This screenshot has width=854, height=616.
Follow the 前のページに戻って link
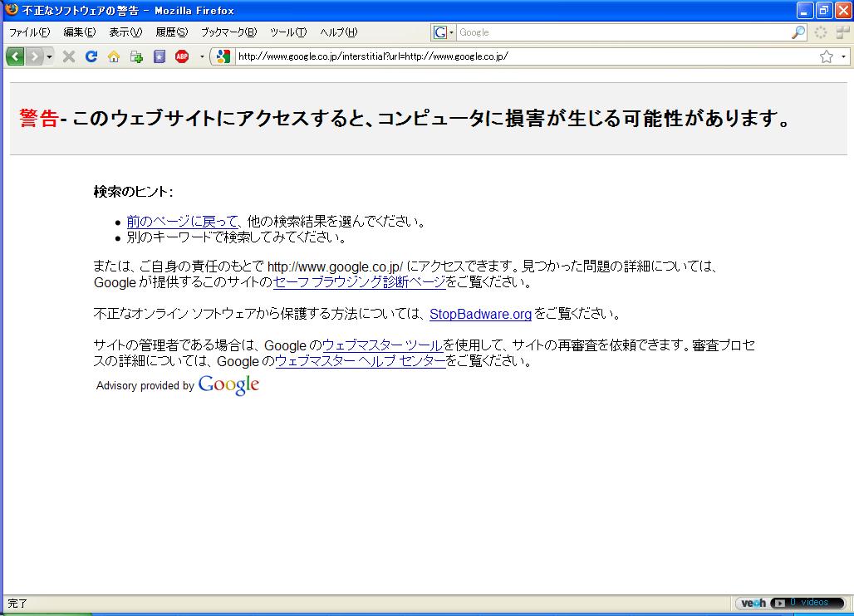183,222
